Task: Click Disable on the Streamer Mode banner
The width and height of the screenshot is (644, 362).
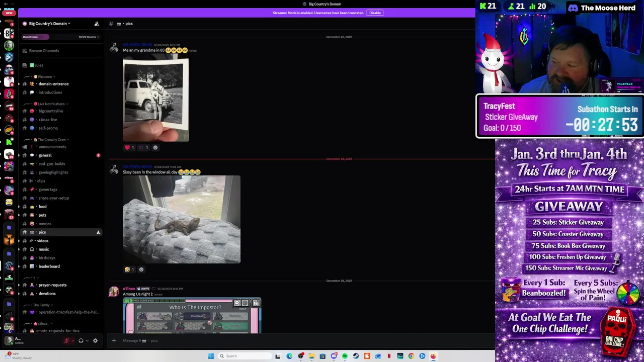Action: tap(375, 13)
